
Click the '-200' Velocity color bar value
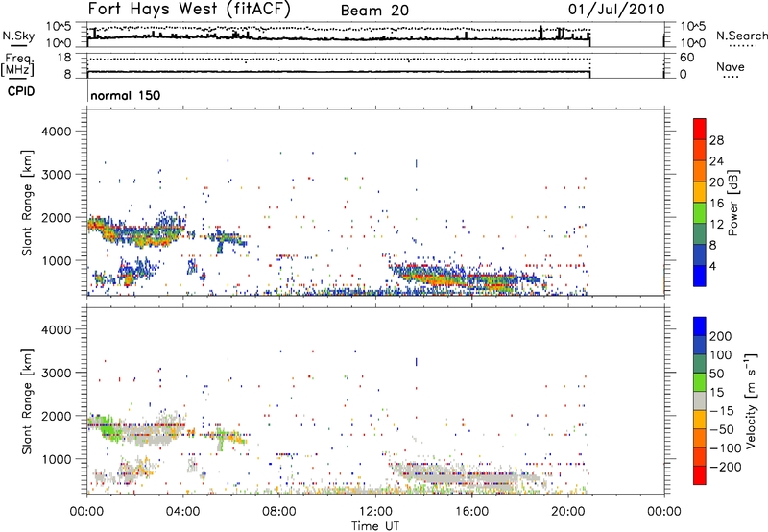(x=724, y=467)
